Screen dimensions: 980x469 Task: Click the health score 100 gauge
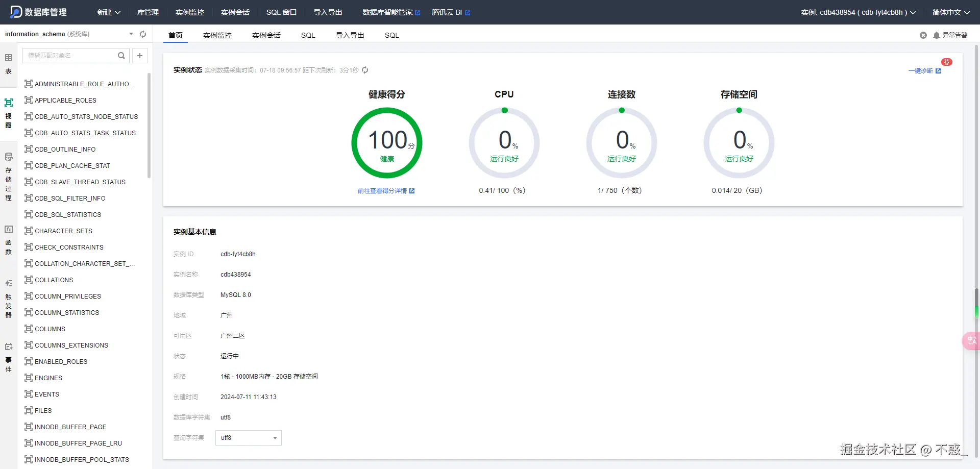[387, 143]
